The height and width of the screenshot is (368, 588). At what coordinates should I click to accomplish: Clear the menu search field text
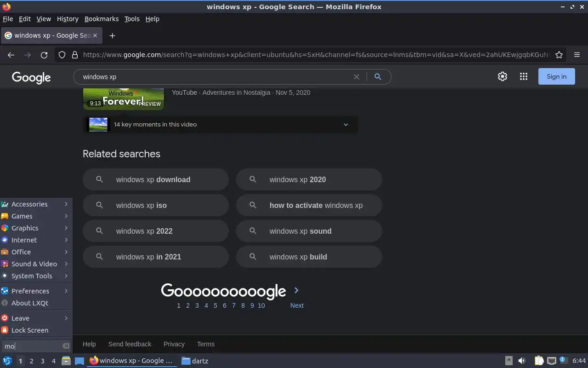pyautogui.click(x=66, y=346)
